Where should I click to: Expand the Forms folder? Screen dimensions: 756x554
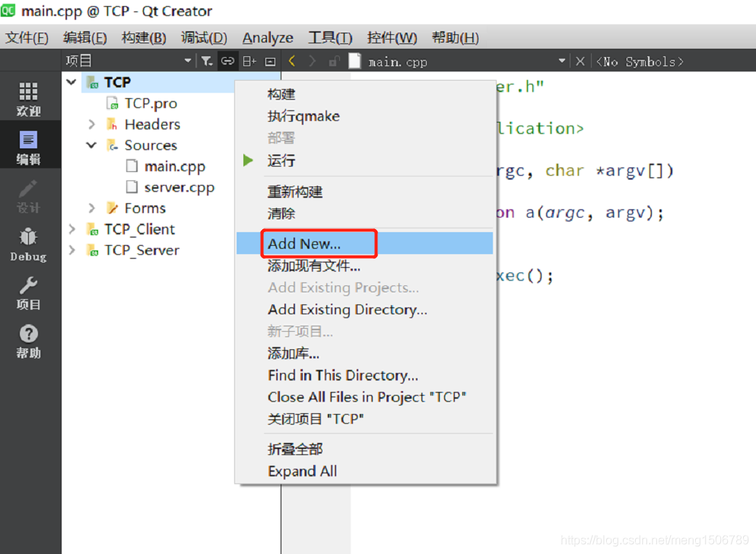coord(91,208)
